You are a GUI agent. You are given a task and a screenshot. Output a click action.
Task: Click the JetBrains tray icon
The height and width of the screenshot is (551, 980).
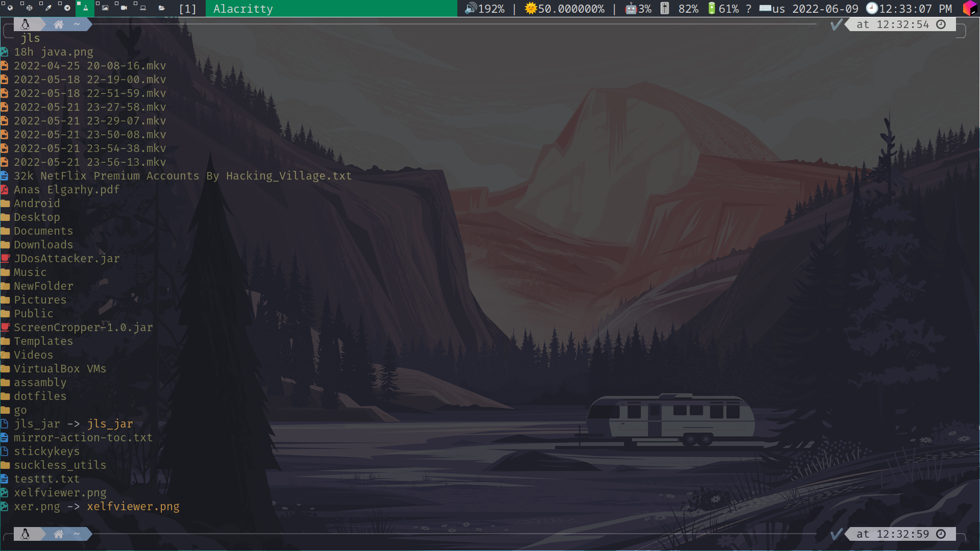point(969,9)
